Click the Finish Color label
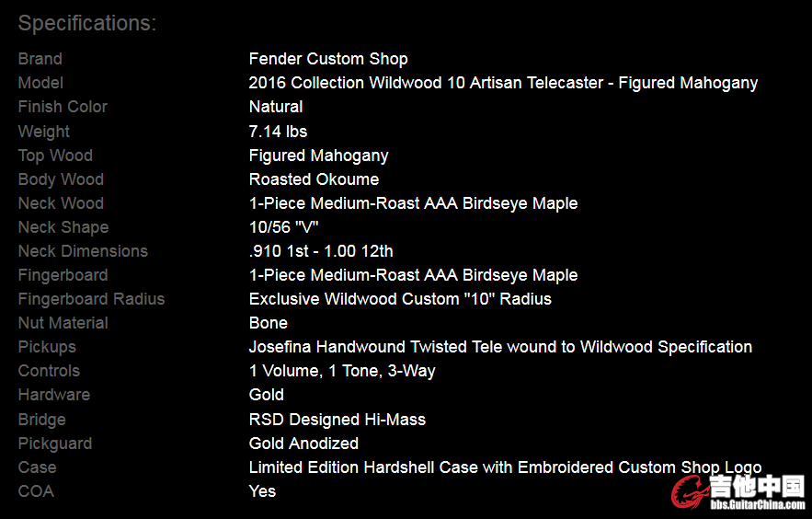Image resolution: width=812 pixels, height=519 pixels. tap(63, 107)
